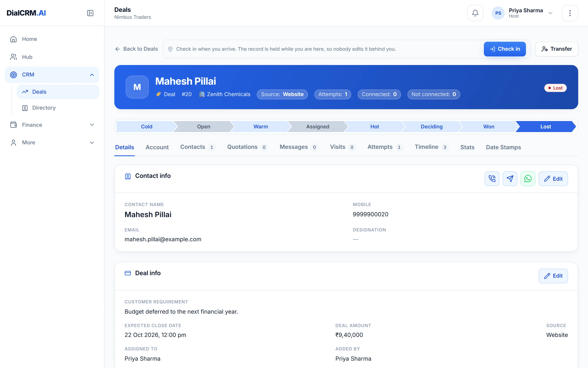This screenshot has width=588, height=368.
Task: Collapse the sidebar panel icon
Action: (90, 13)
